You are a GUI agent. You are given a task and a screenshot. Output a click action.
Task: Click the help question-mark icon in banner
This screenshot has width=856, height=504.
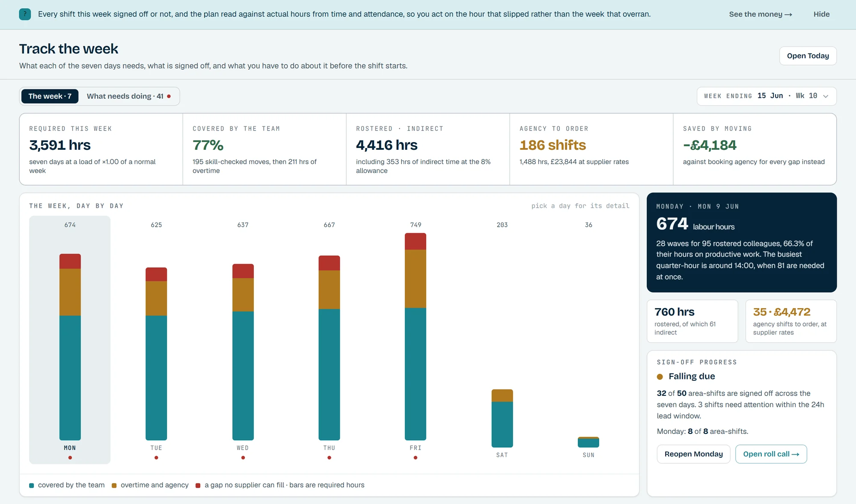pyautogui.click(x=25, y=14)
